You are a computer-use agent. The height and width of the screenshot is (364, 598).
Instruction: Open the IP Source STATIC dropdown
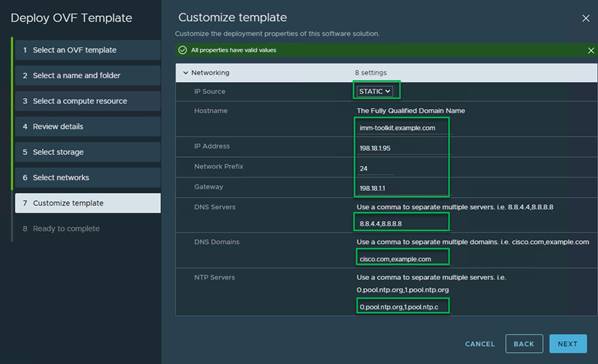coord(375,91)
